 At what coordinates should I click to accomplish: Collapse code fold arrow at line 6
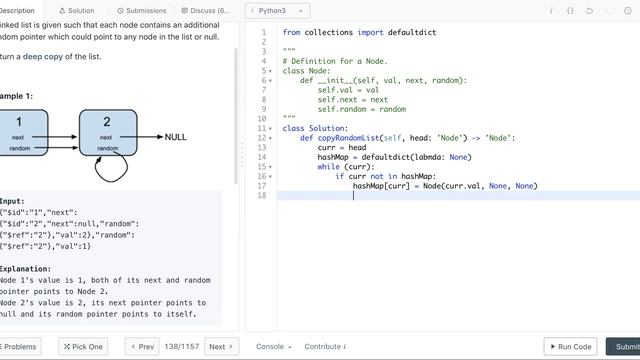click(270, 81)
